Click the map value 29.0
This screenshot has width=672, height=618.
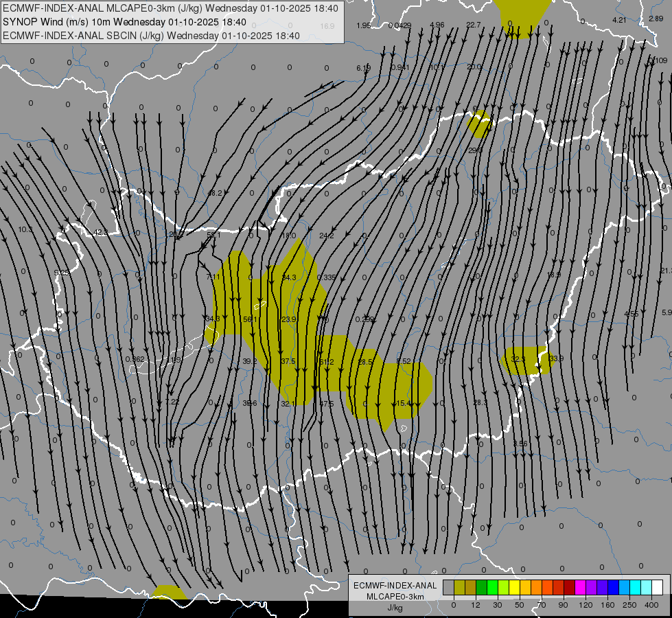pyautogui.click(x=475, y=150)
